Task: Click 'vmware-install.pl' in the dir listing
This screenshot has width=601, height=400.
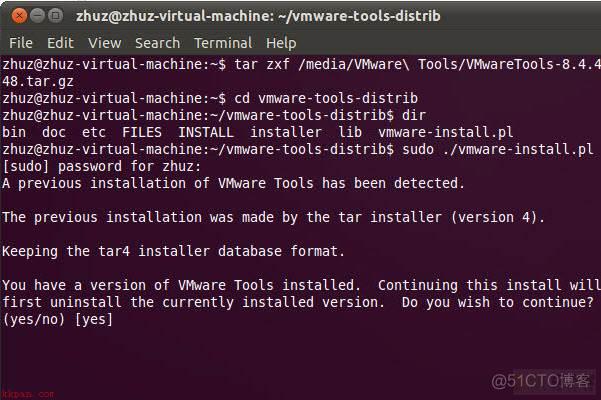Action: coord(445,133)
